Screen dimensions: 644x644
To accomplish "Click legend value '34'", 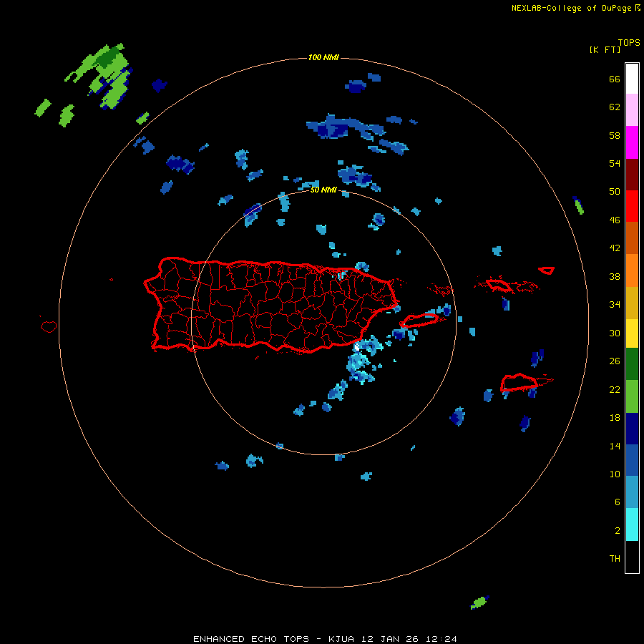I will pyautogui.click(x=615, y=305).
